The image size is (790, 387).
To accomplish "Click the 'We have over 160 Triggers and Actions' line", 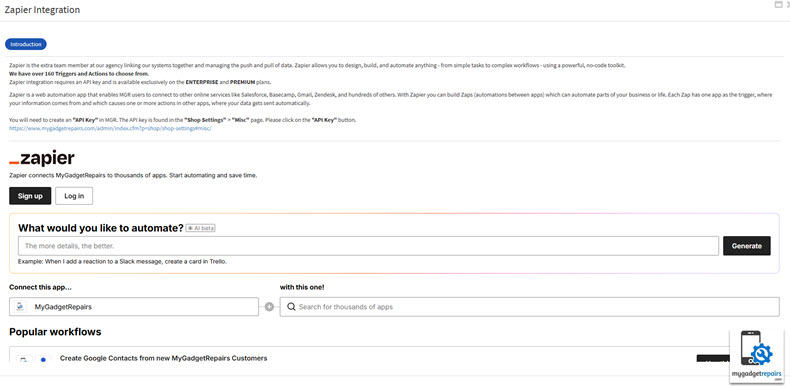I will (x=79, y=74).
